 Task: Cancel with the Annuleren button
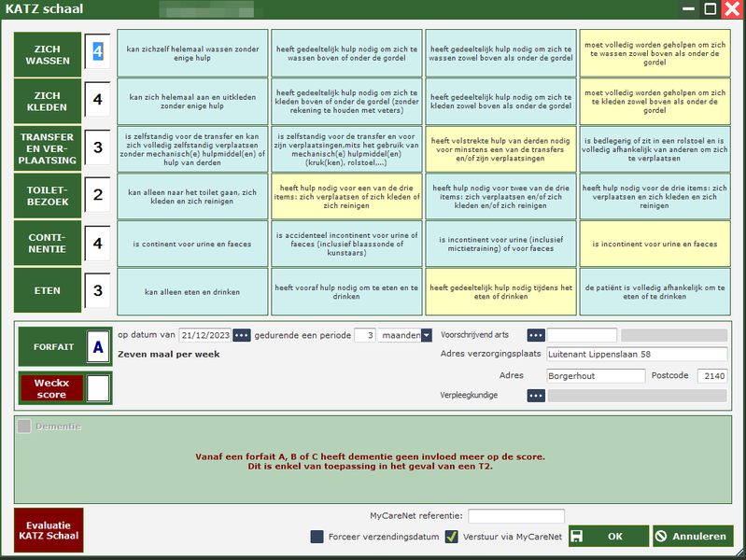[693, 537]
